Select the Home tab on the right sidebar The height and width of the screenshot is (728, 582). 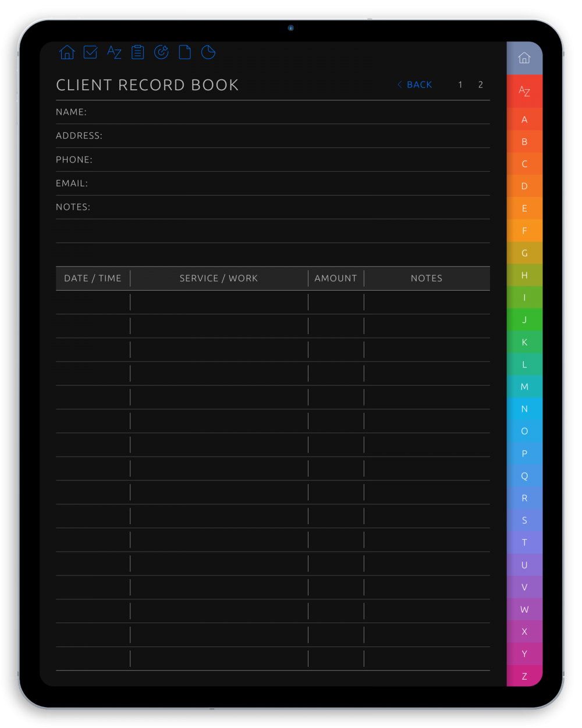[x=524, y=58]
